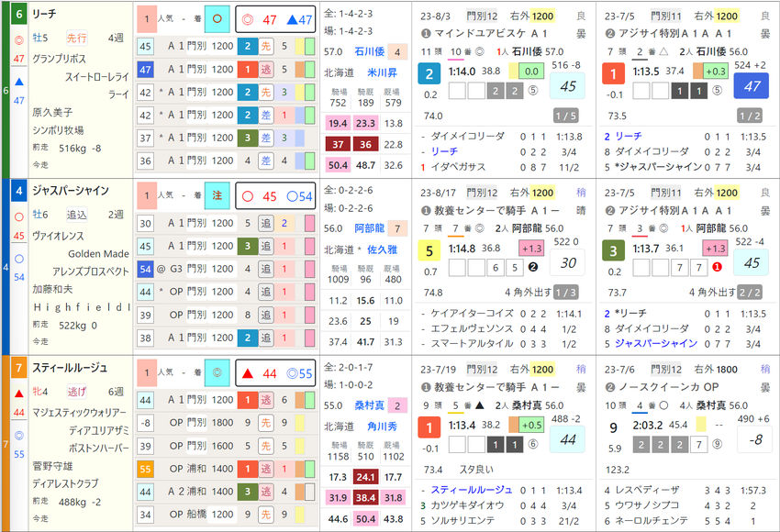The height and width of the screenshot is (532, 780).
Task: Click rating box 44 in the 23-7/19 race
Action: coord(568,439)
